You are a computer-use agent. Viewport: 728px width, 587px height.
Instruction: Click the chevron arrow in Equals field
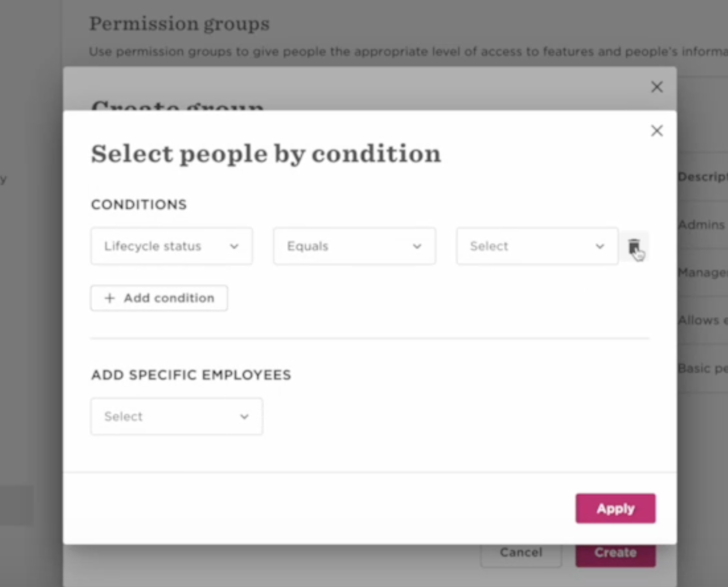(x=417, y=246)
